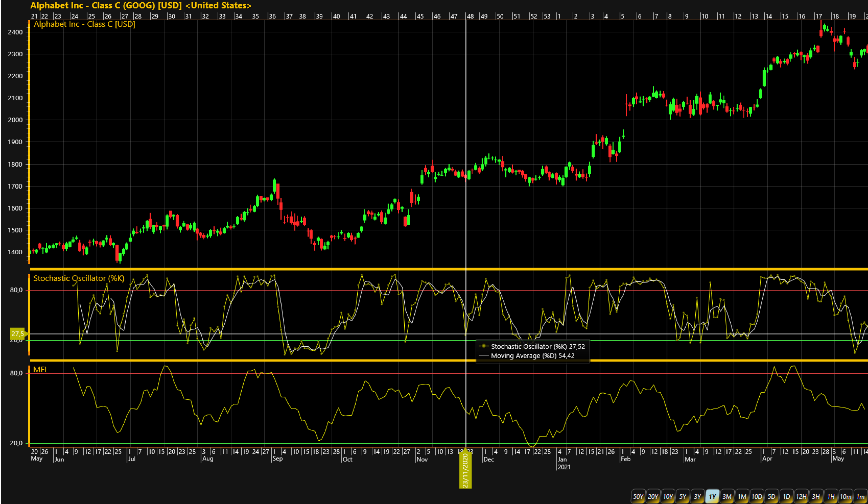
Task: Switch chart to 1D range
Action: pos(786,496)
